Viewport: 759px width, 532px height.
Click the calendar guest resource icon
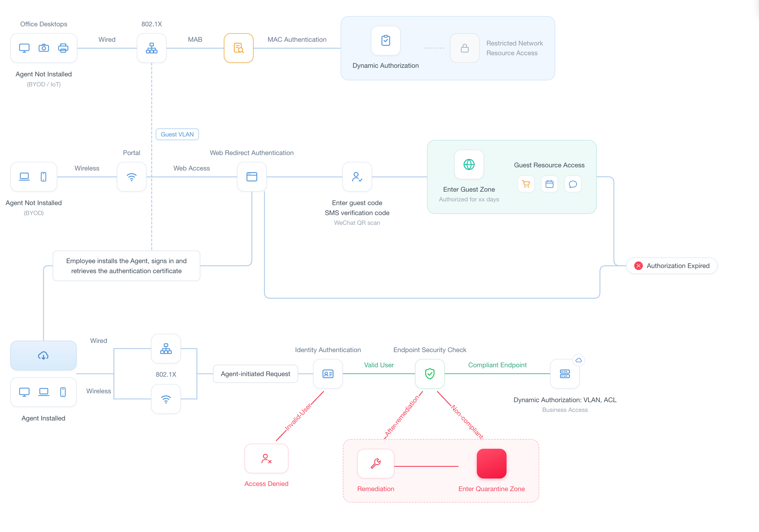pyautogui.click(x=550, y=184)
